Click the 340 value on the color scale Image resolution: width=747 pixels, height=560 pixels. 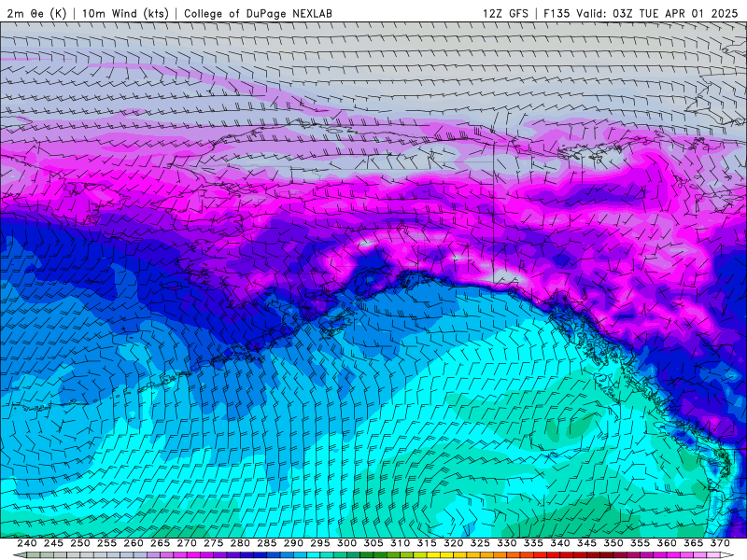point(560,543)
